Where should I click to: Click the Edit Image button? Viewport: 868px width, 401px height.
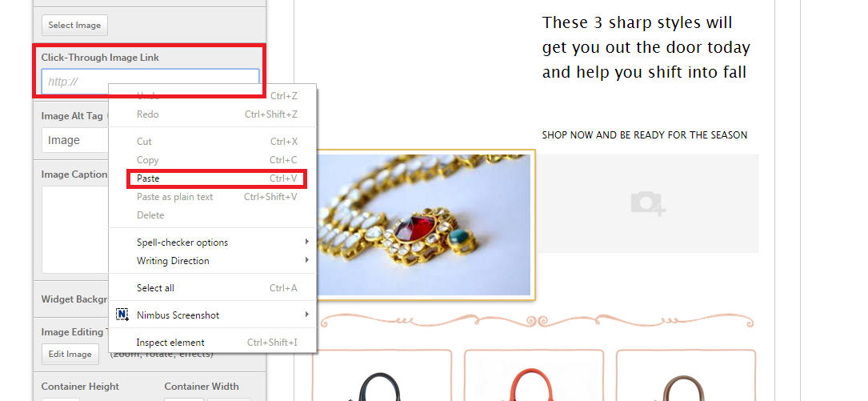point(70,354)
